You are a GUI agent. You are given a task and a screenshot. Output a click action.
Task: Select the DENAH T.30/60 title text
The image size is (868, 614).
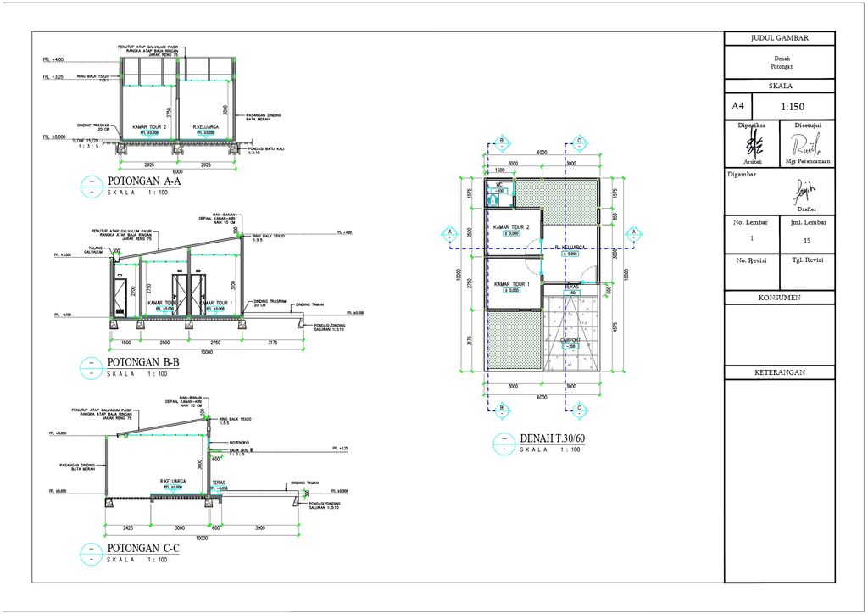pyautogui.click(x=552, y=438)
